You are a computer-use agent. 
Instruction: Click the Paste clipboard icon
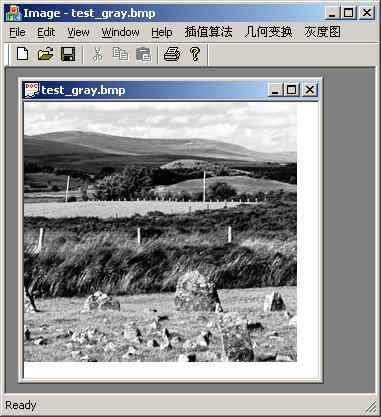tap(144, 54)
